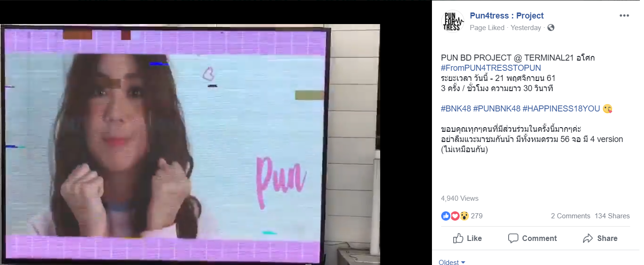
Task: Click the arrow Share icon
Action: click(588, 239)
